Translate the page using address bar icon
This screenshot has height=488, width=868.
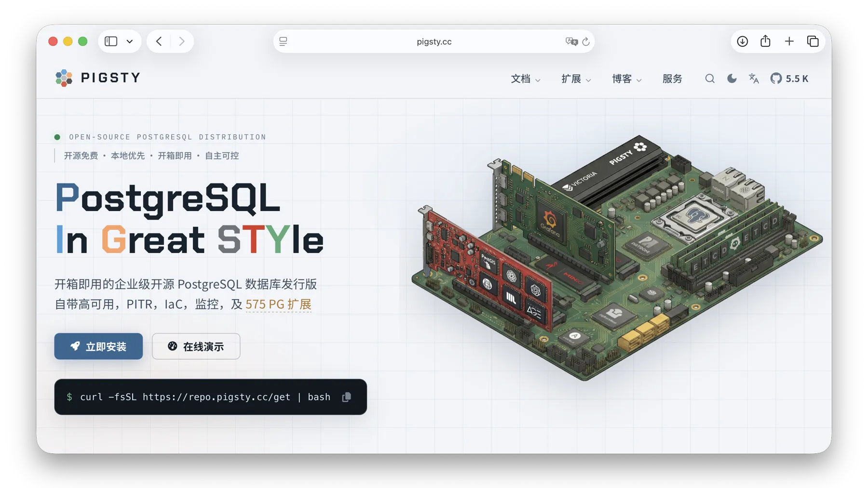(x=571, y=41)
